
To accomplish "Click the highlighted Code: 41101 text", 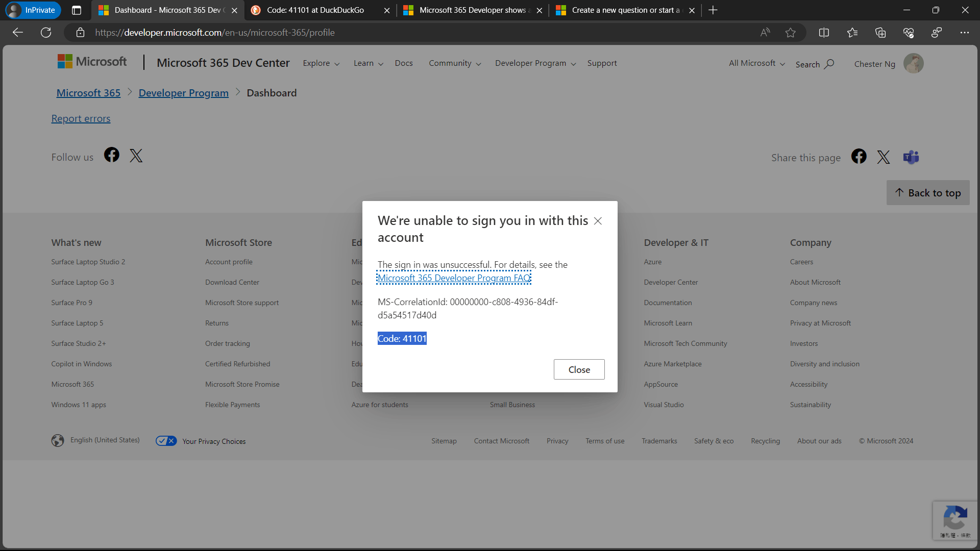I will click(402, 338).
